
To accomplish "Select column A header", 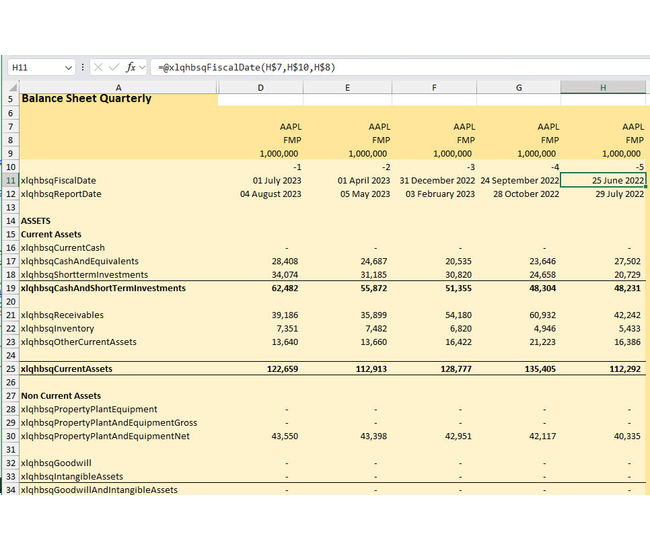I will (118, 87).
